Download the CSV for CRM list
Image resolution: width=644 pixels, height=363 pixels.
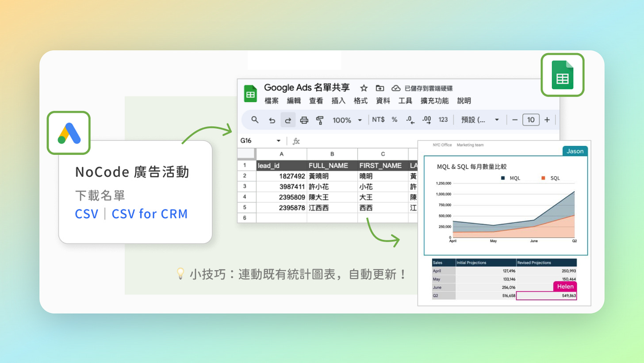(150, 214)
